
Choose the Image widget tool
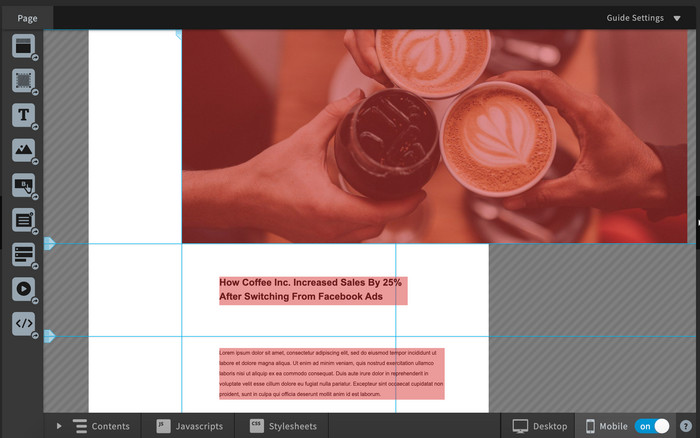pos(23,150)
